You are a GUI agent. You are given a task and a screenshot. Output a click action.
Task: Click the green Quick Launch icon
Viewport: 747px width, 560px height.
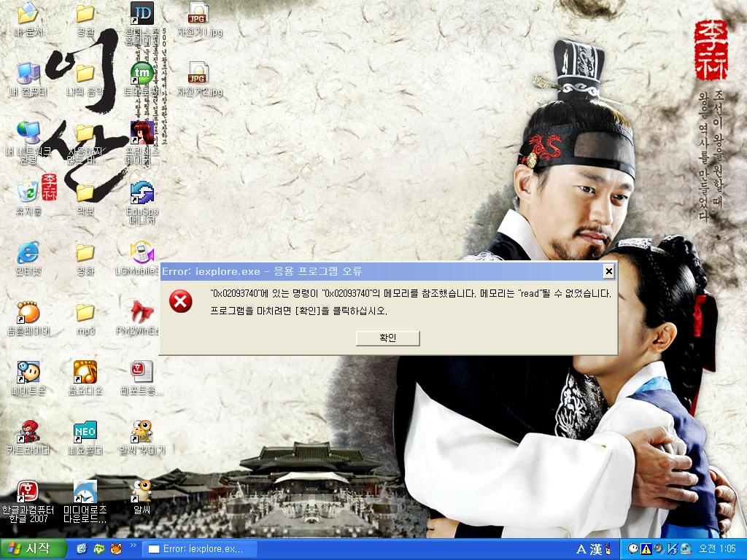tap(99, 549)
